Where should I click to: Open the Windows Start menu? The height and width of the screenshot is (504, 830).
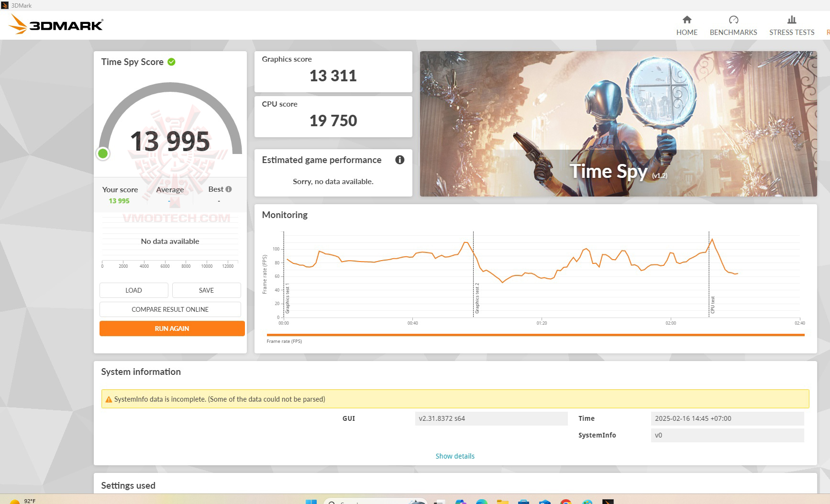tap(311, 502)
